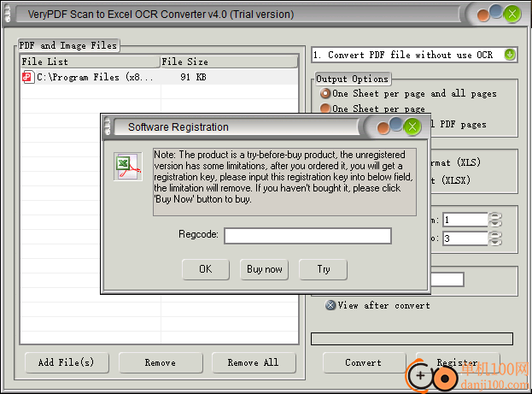Click the Try button
The width and height of the screenshot is (532, 394).
[x=323, y=269]
